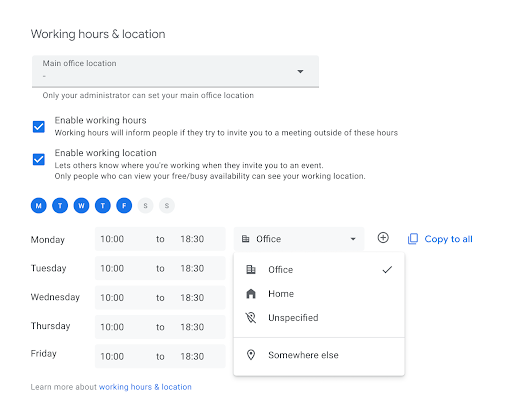512x396 pixels.
Task: Toggle the Tuesday day circle
Action: [60, 205]
